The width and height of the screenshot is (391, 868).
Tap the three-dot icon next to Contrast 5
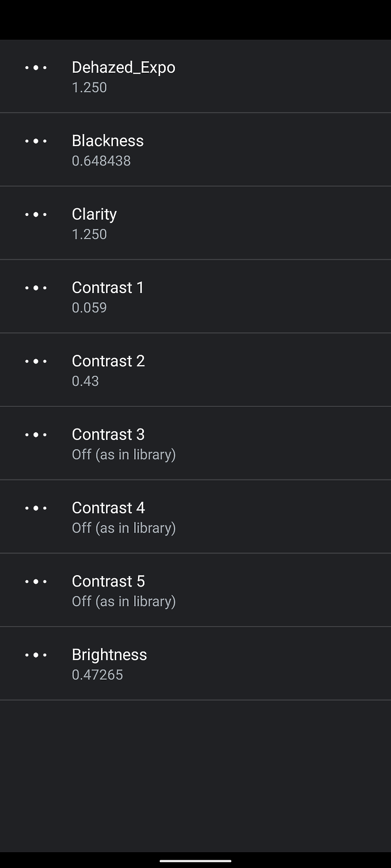click(x=36, y=582)
